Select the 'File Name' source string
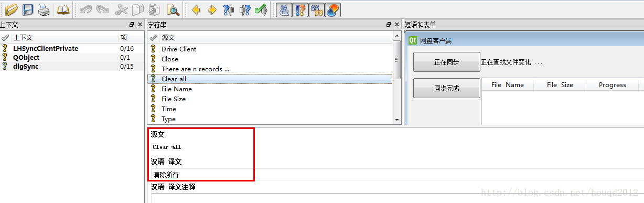Viewport: 644px width, 203px height. 270,89
